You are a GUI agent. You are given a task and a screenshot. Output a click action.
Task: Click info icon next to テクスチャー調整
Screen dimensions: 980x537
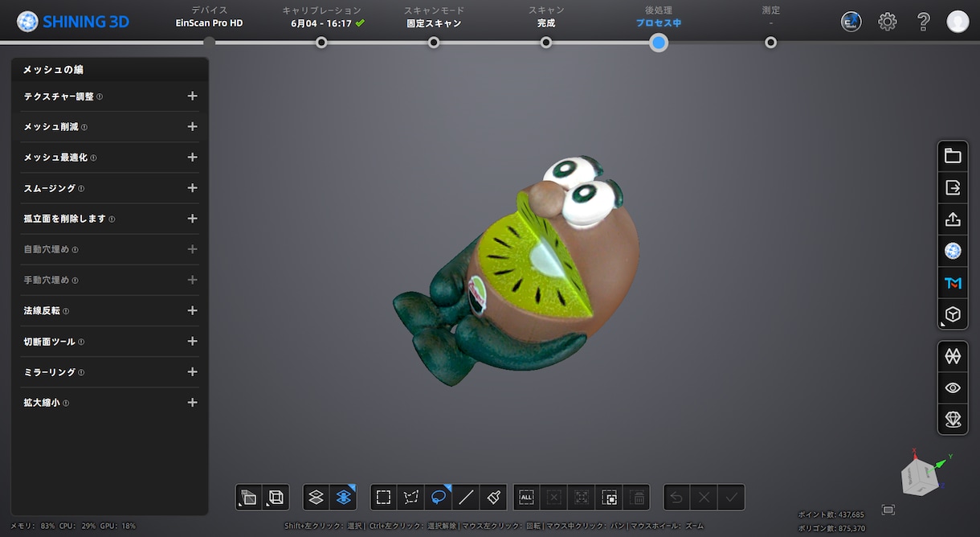(x=100, y=96)
